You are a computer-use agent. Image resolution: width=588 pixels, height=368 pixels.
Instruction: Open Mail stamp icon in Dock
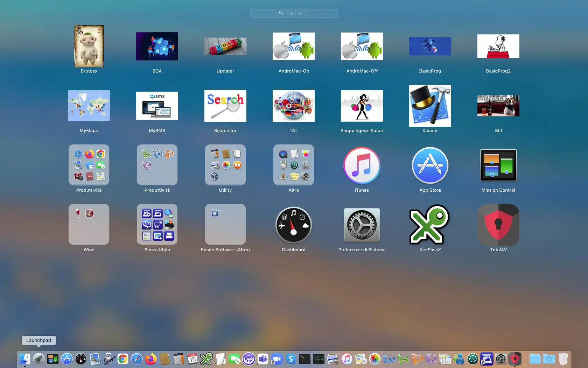point(94,359)
